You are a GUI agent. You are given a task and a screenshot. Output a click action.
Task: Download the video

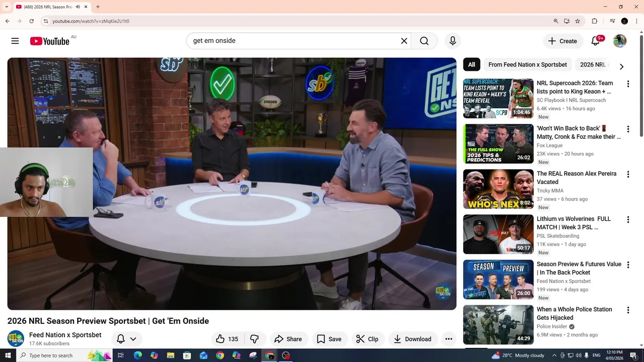click(413, 339)
